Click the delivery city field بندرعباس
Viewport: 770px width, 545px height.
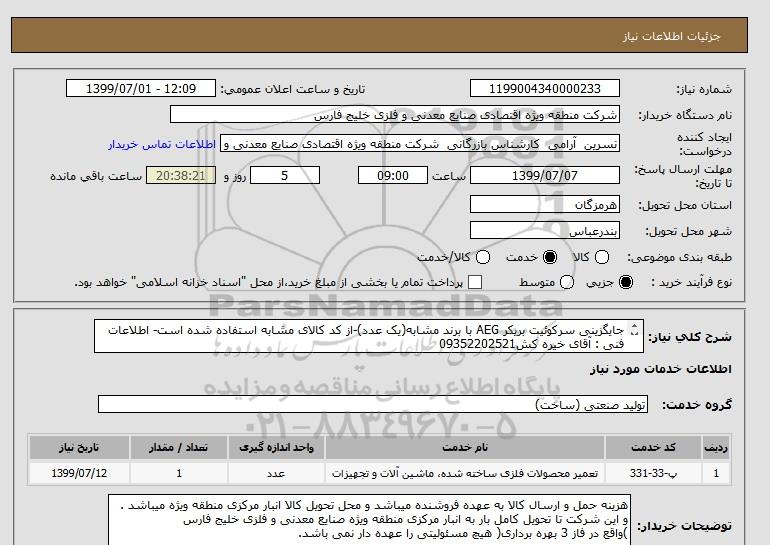545,231
